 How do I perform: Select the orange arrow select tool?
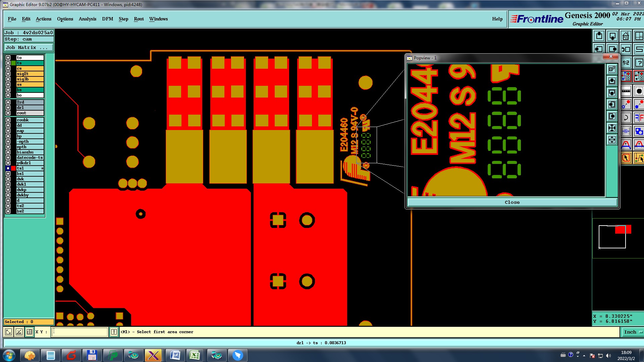point(626,158)
